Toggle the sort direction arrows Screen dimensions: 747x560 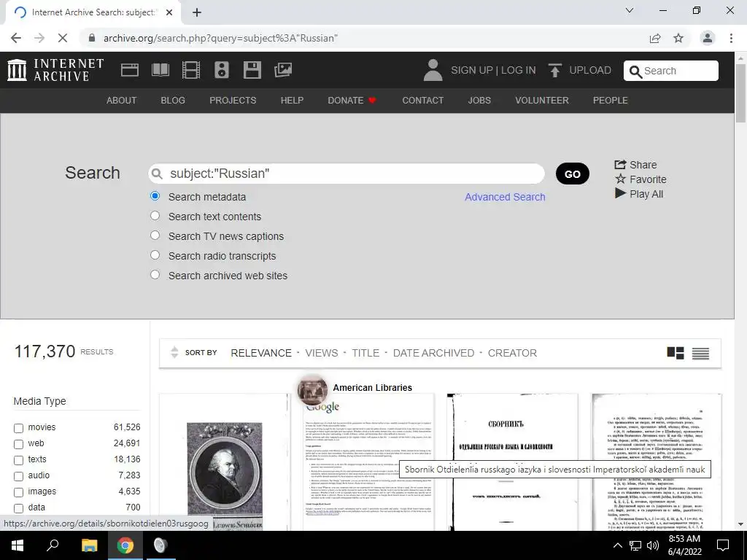(174, 352)
